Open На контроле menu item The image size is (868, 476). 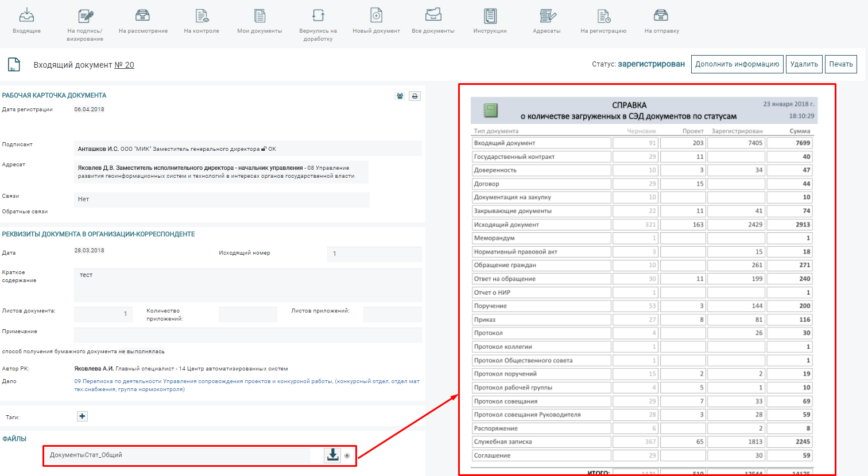[201, 21]
